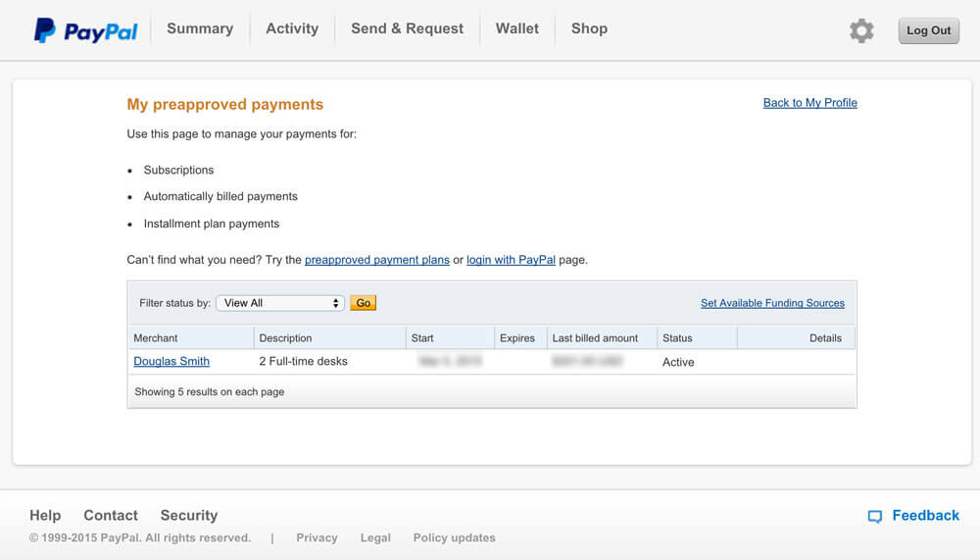980x560 pixels.
Task: Open the Contact footer link
Action: [x=111, y=516]
